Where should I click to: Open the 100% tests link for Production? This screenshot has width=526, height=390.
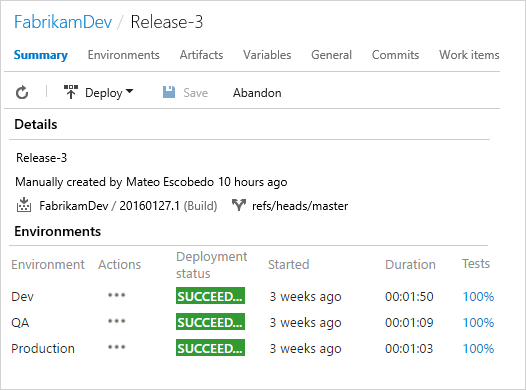[x=478, y=349]
